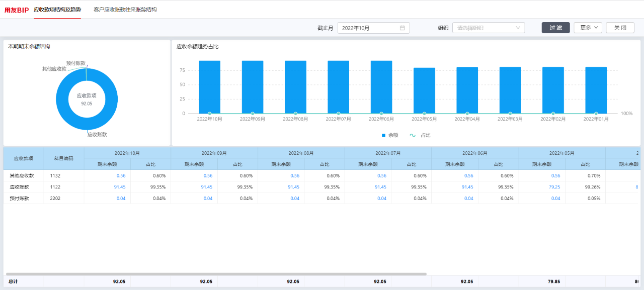This screenshot has height=290, width=644.
Task: Toggle the 余额 series via its legend label
Action: 393,135
